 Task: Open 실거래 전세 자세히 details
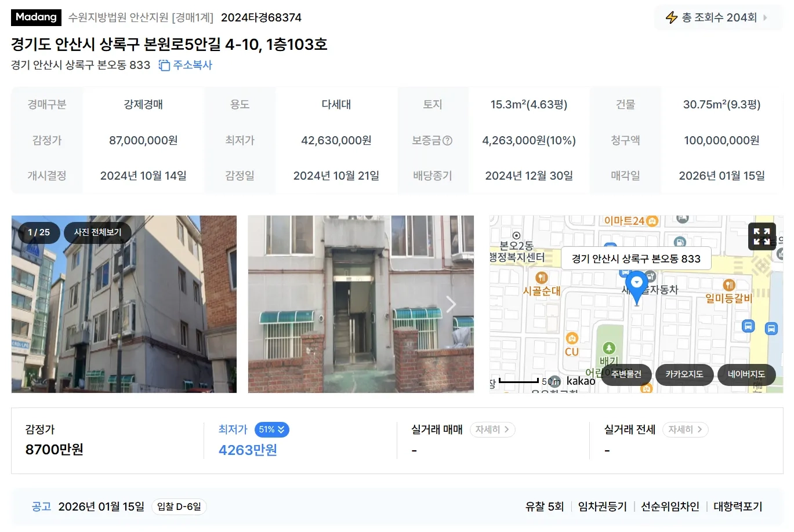[x=685, y=429]
